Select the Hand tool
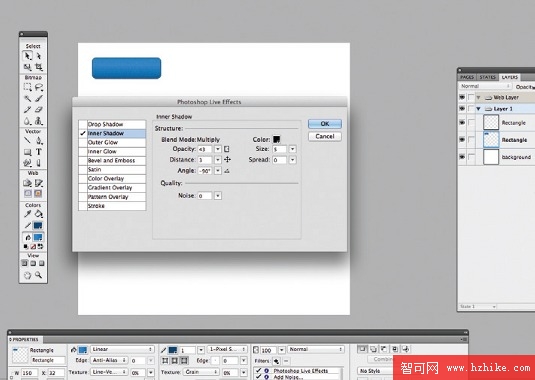The image size is (535, 380). (28, 275)
